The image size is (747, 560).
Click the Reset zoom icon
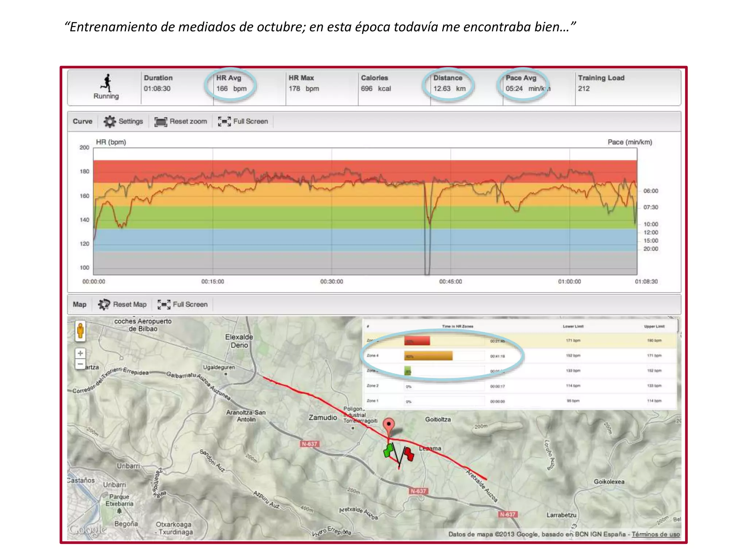pos(160,121)
